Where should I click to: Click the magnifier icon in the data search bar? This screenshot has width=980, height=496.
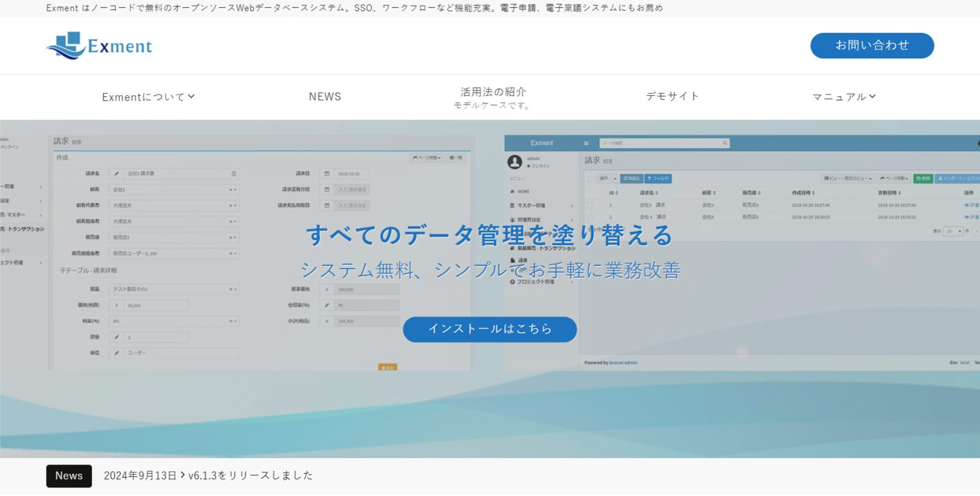725,143
